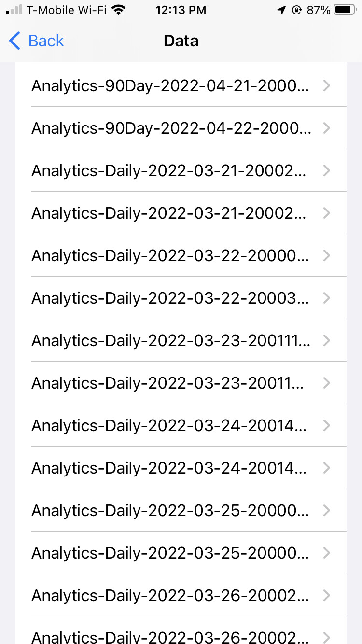Tap the Data page title

(x=181, y=41)
